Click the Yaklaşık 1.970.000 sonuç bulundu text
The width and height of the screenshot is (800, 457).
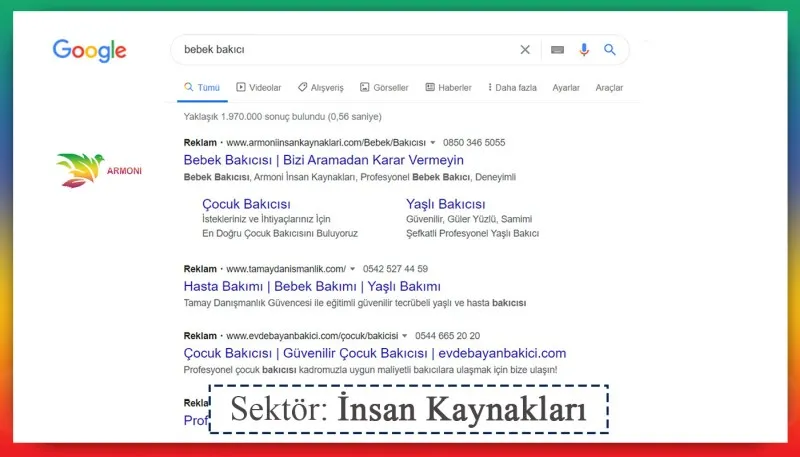coord(283,117)
